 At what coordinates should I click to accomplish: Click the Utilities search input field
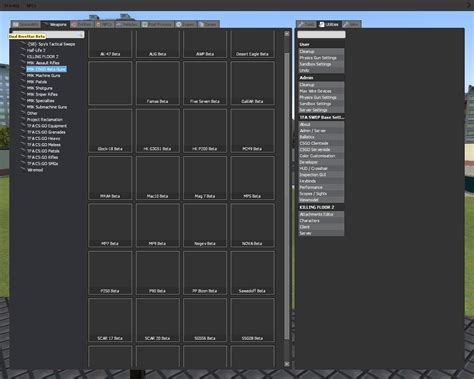321,34
